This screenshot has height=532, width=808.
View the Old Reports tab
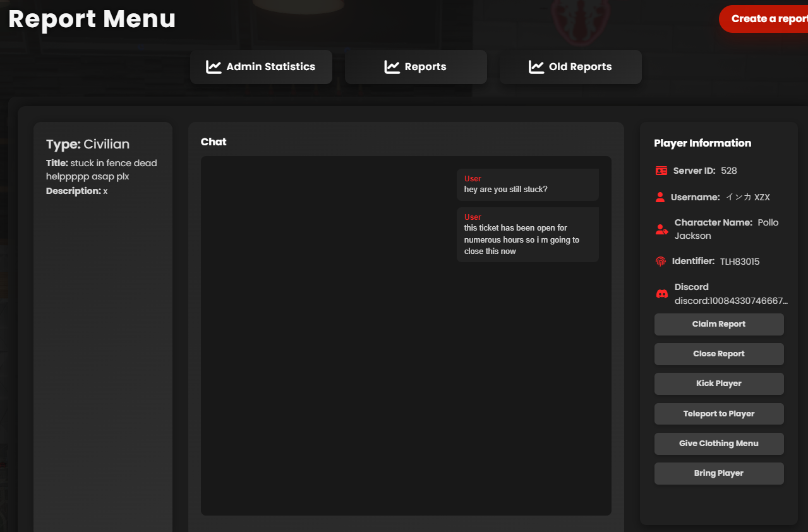[570, 67]
